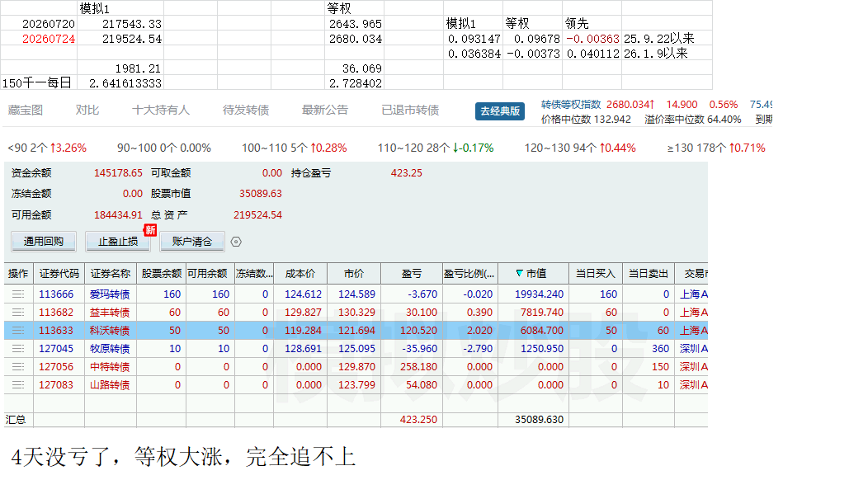Open the row menu icon for 益丰转债
The width and height of the screenshot is (868, 480).
(18, 313)
